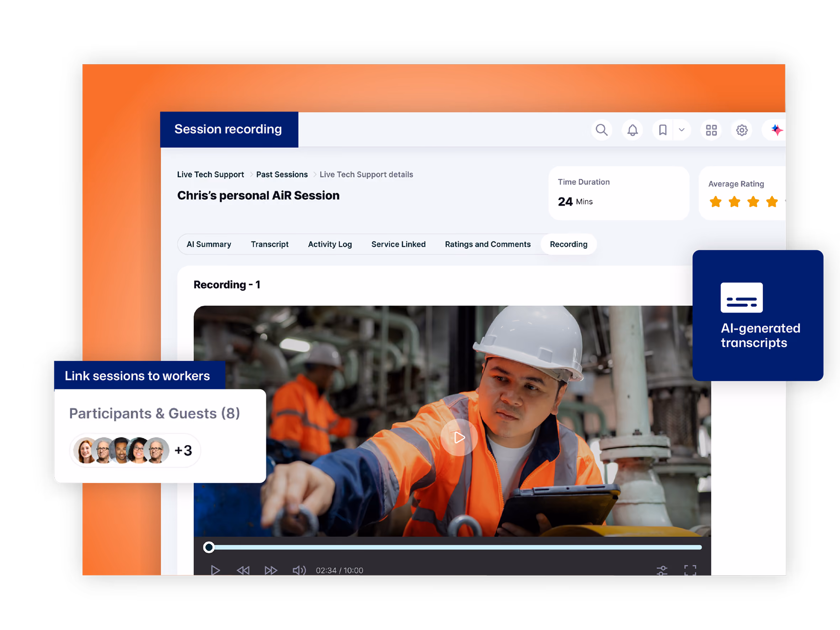Viewport: 840px width, 630px height.
Task: Mute the video volume icon
Action: [x=299, y=570]
